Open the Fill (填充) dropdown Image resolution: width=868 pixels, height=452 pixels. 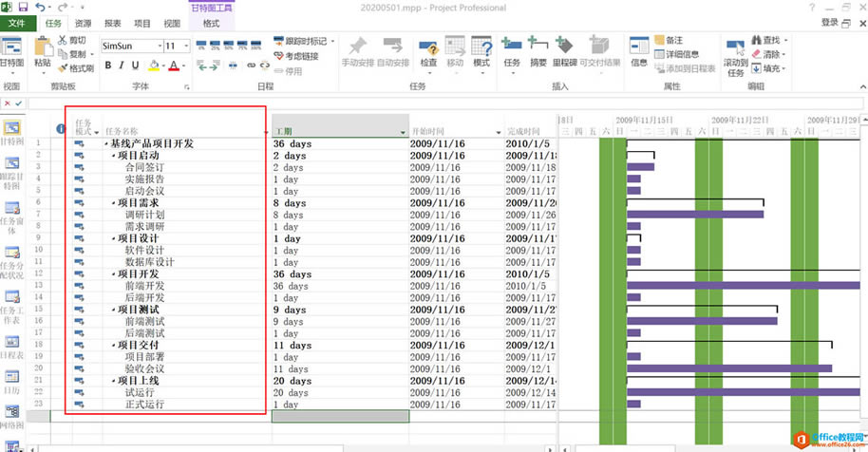pyautogui.click(x=769, y=68)
